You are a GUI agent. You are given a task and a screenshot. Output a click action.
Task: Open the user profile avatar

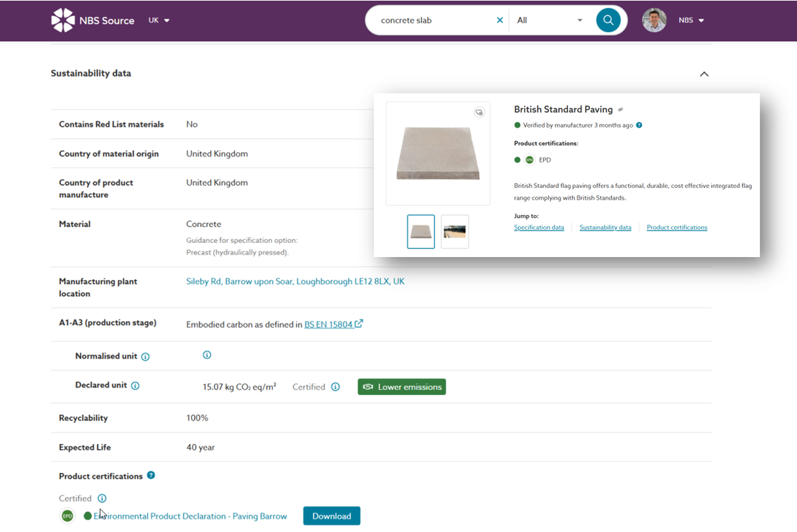coord(654,21)
